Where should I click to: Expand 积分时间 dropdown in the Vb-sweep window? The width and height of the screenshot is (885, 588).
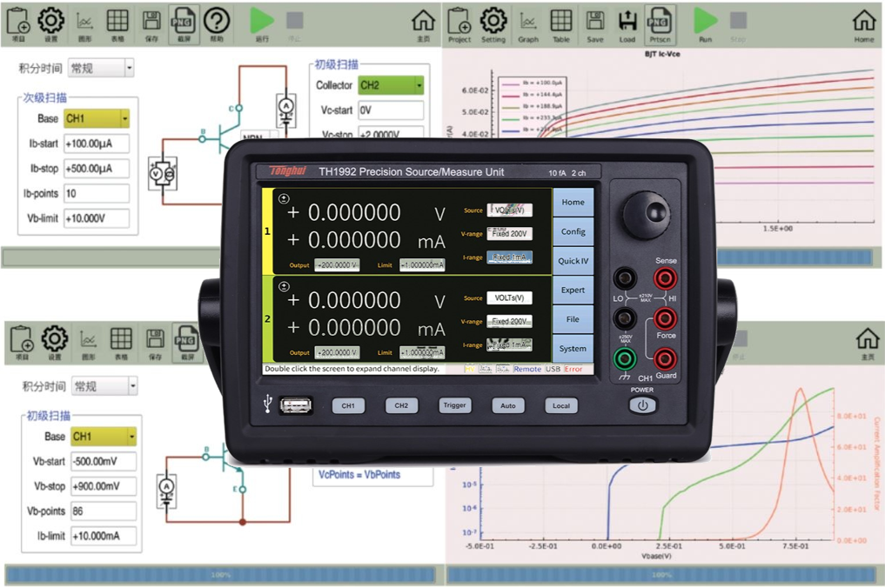coord(104,386)
